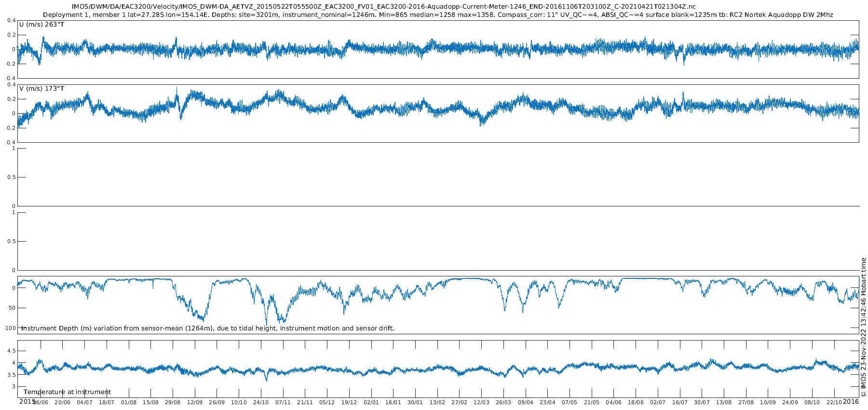Click the '09/04' date tick label
Image resolution: width=868 pixels, height=410 pixels.
click(526, 402)
